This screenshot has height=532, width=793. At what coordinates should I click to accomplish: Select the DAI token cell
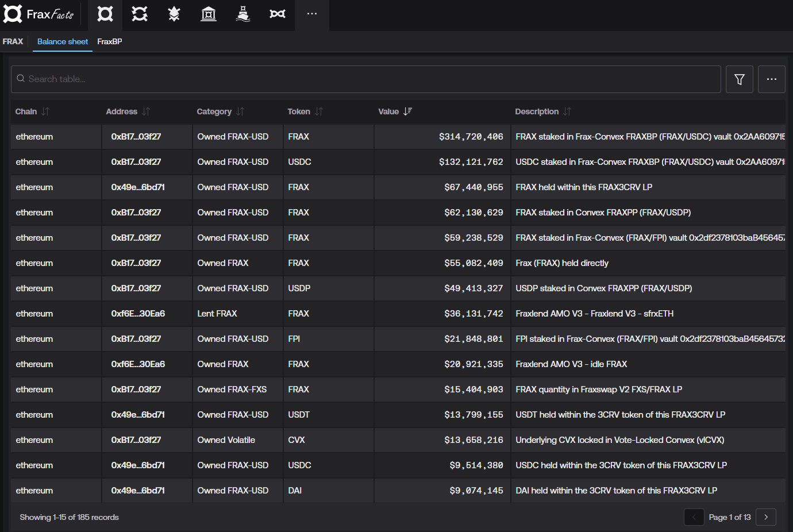[329, 491]
